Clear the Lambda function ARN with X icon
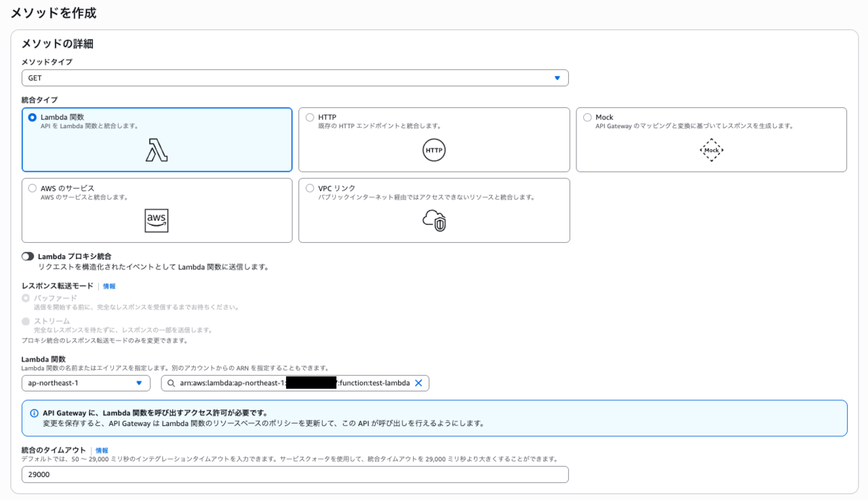Screen dimensions: 868x500 418,383
